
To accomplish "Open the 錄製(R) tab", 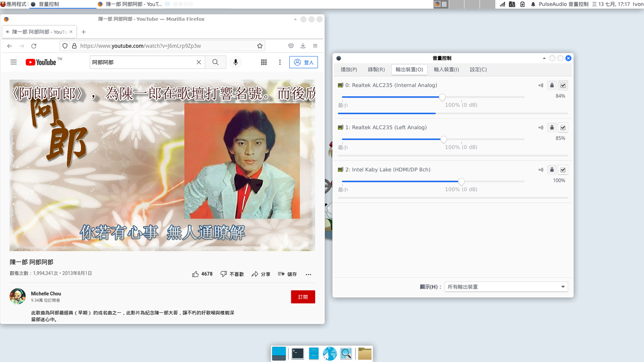I will (376, 70).
